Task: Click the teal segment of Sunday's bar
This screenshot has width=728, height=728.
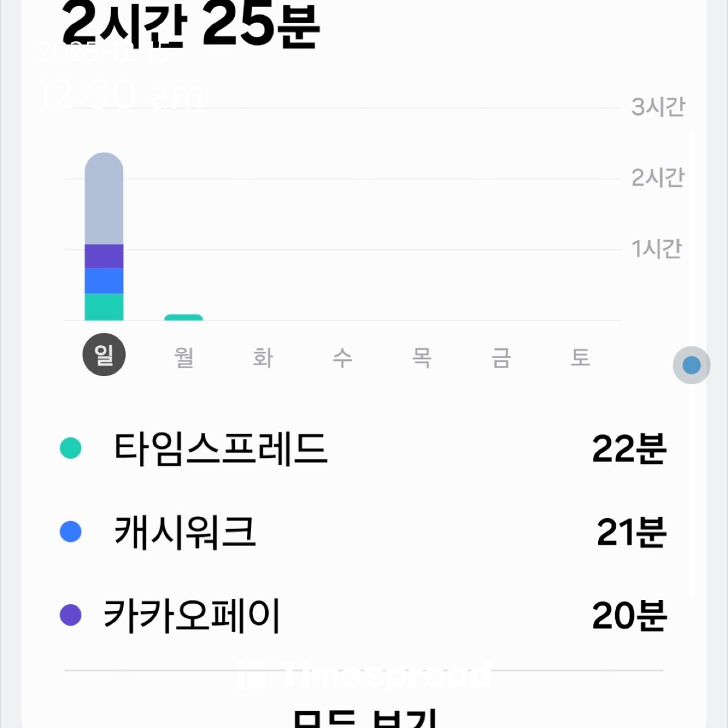Action: click(x=104, y=307)
